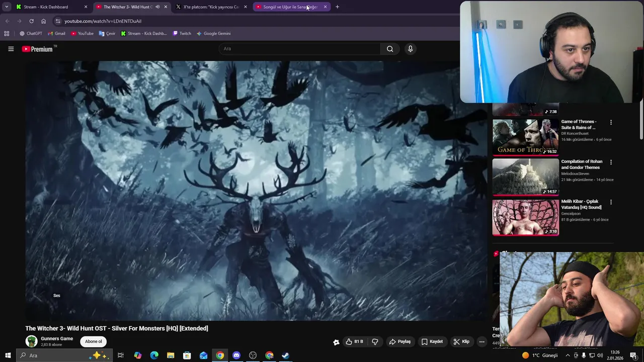Open Microsoft Store from taskbar

tap(187, 355)
